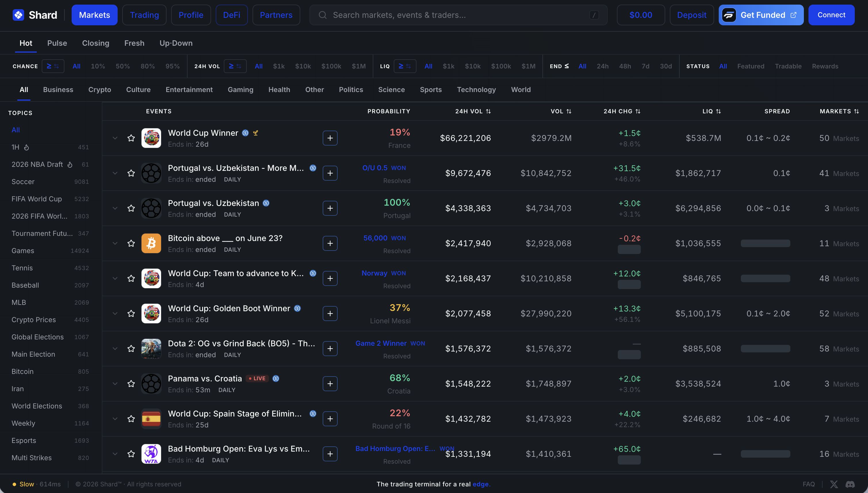The width and height of the screenshot is (868, 493).
Task: Expand the Panama vs. Croatia row
Action: [x=115, y=384]
